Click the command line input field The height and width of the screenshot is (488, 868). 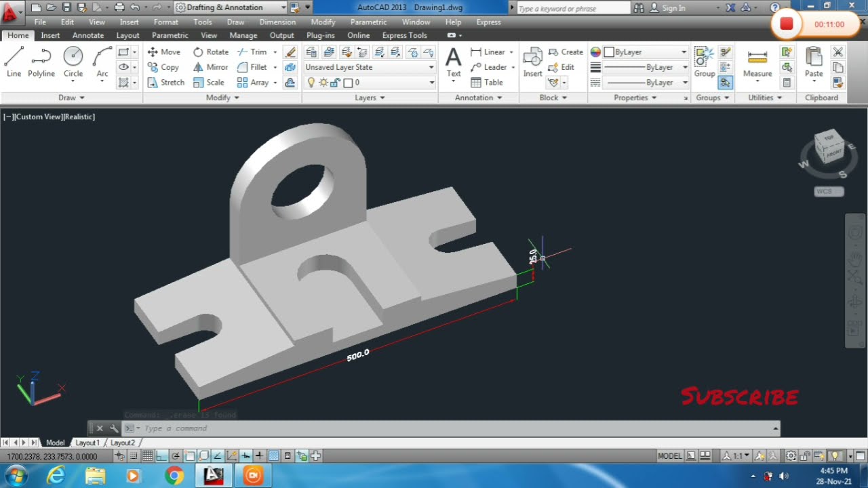tap(454, 428)
